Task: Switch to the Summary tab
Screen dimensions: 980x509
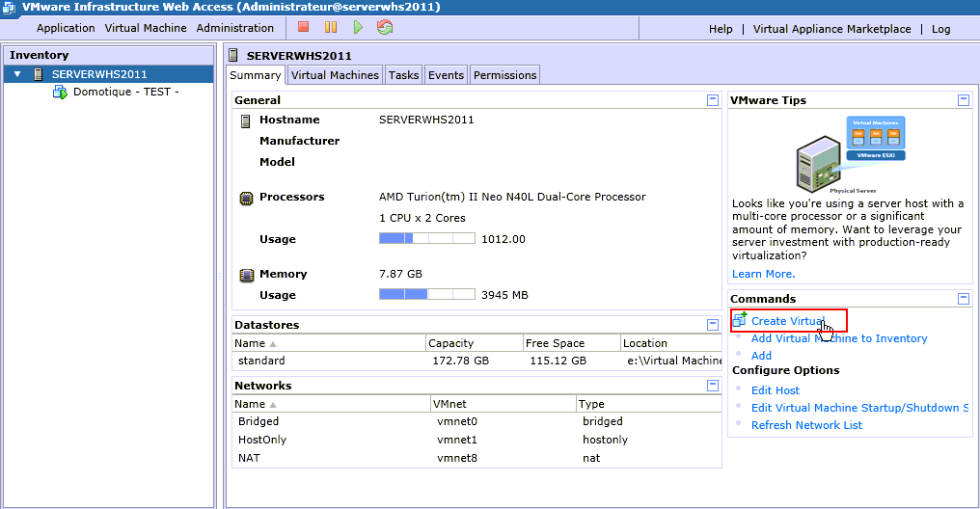Action: point(255,75)
